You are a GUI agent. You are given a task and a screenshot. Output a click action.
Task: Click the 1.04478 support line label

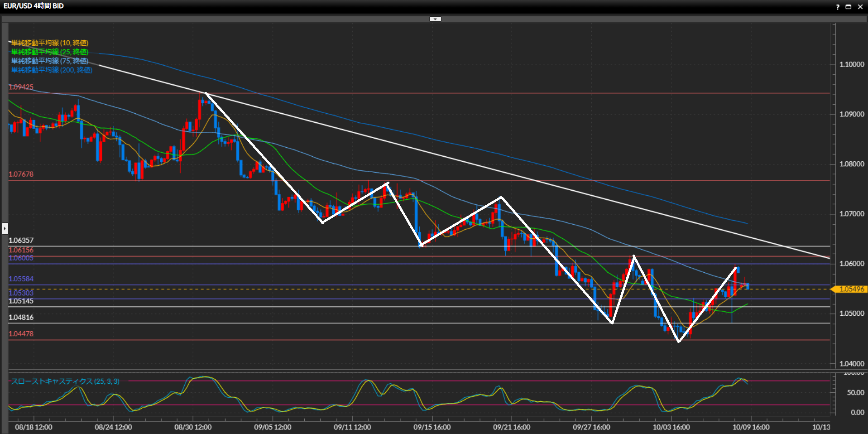(x=21, y=334)
